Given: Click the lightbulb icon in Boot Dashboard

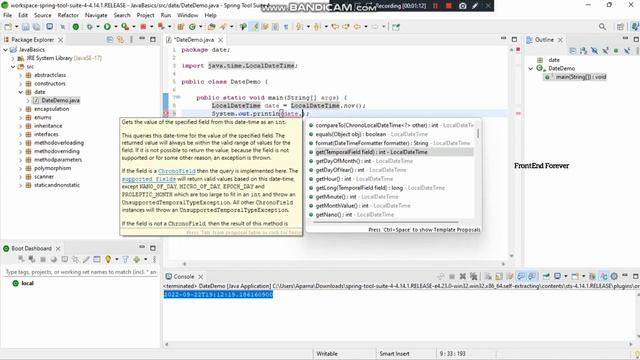Looking at the screenshot, I should [108, 259].
